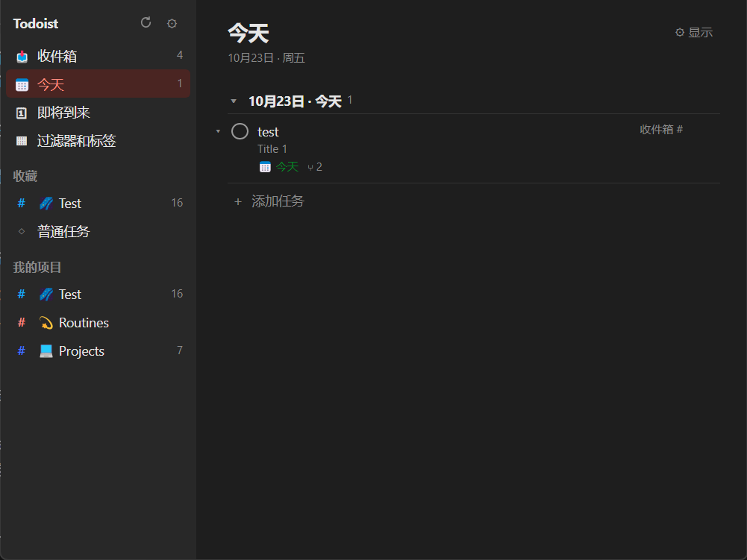Click the Todoist title in sidebar
This screenshot has height=560, width=747.
coord(36,23)
